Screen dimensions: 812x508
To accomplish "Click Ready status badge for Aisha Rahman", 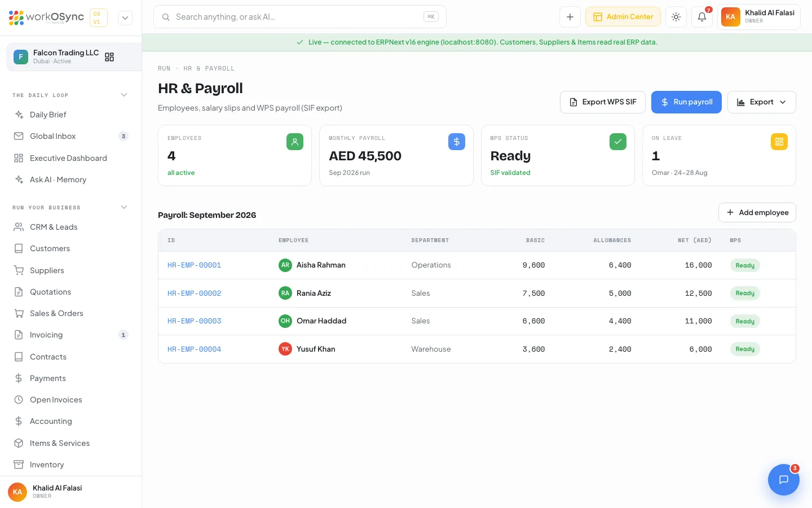I will pos(745,265).
